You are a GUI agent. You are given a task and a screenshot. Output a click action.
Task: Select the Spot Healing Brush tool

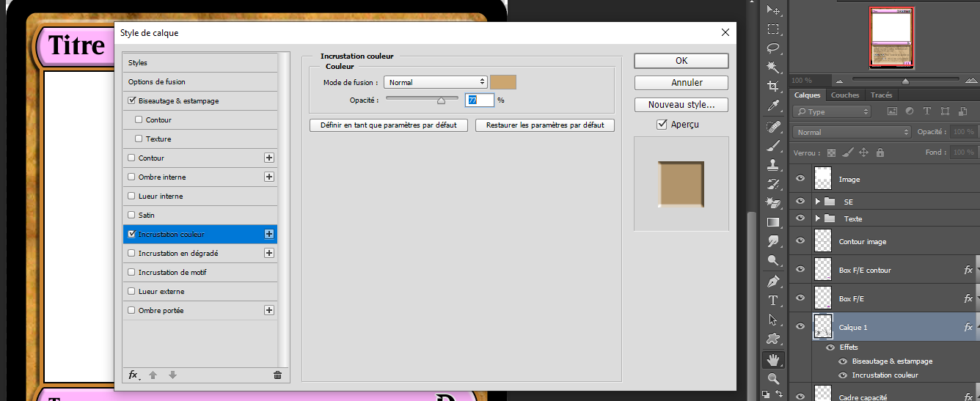pyautogui.click(x=773, y=127)
